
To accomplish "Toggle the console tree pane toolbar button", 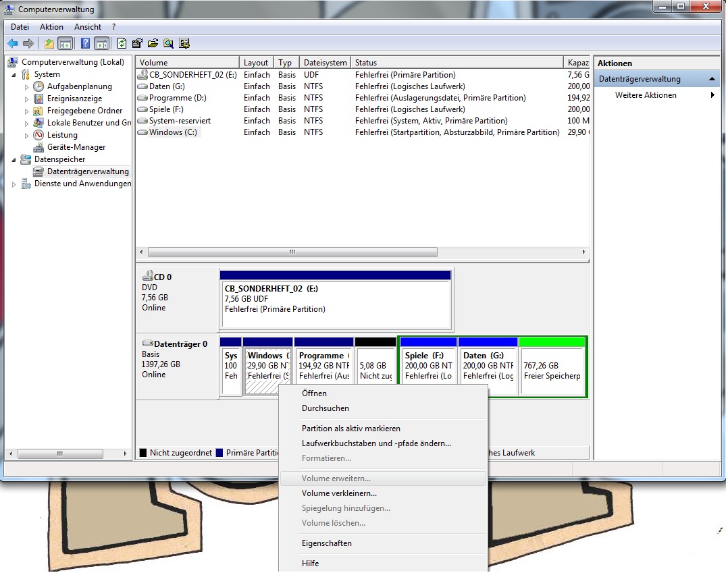I will (x=65, y=44).
